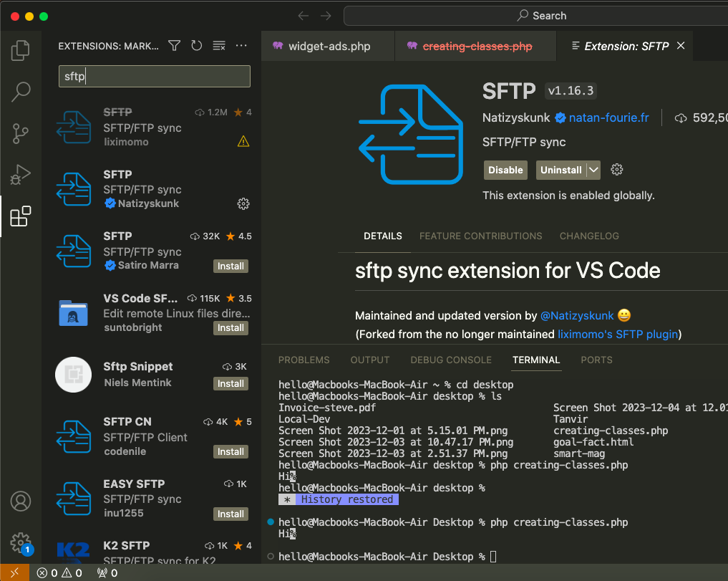Install the VS Code SFTP suntobright extension
728x581 pixels.
pyautogui.click(x=230, y=327)
